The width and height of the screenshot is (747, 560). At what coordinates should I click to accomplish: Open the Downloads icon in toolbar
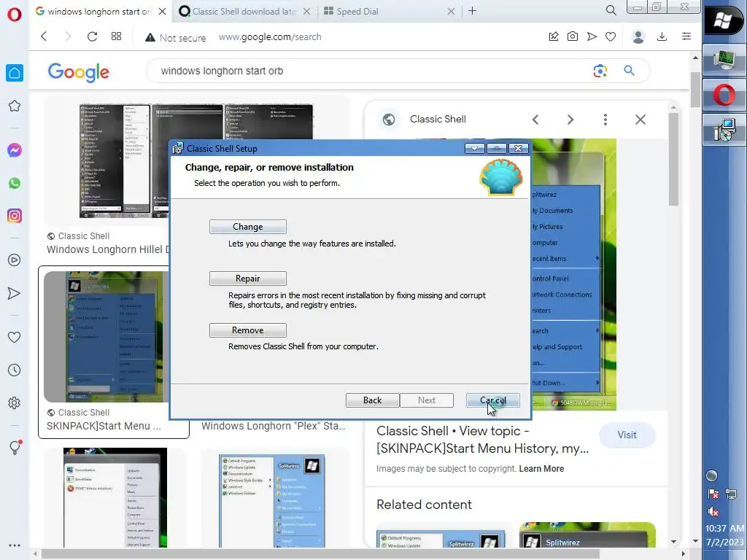pos(662,36)
